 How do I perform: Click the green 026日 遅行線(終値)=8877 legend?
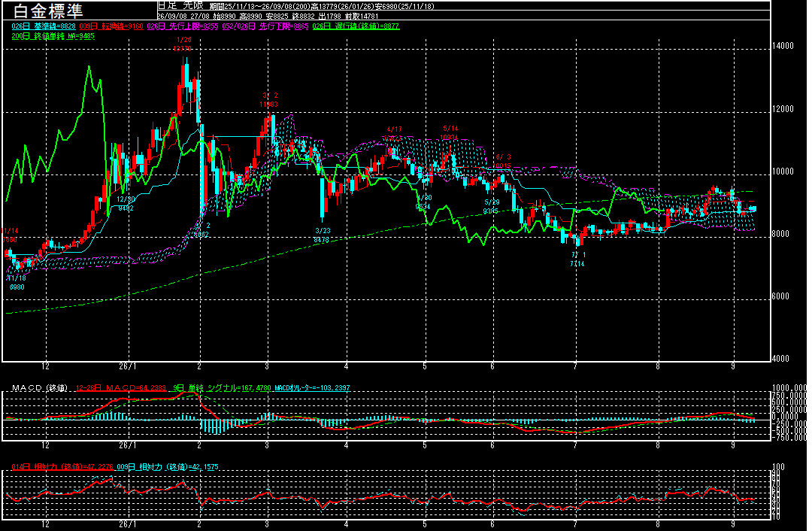(356, 26)
